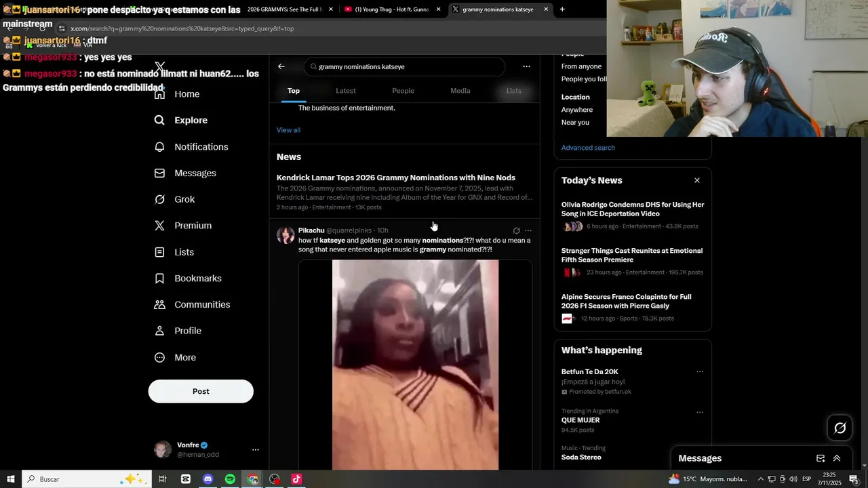868x488 pixels.
Task: Open Pikachu's profile avatar
Action: point(285,235)
